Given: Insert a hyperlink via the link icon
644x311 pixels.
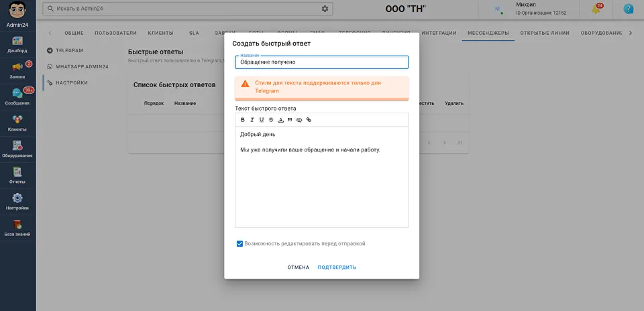Looking at the screenshot, I should pyautogui.click(x=309, y=120).
